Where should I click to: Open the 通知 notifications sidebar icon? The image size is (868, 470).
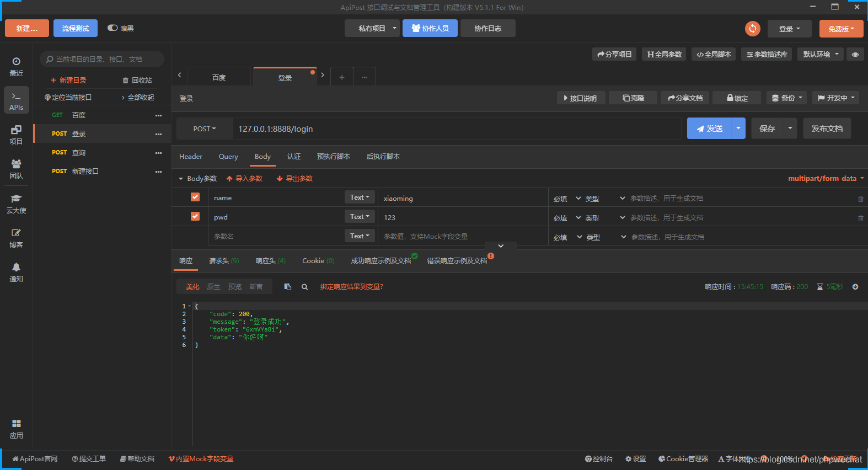(16, 273)
